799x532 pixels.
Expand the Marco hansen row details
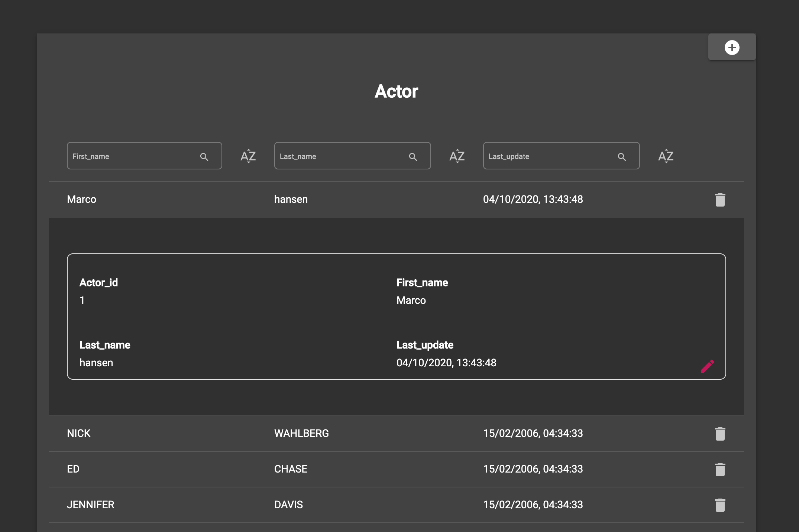(396, 199)
